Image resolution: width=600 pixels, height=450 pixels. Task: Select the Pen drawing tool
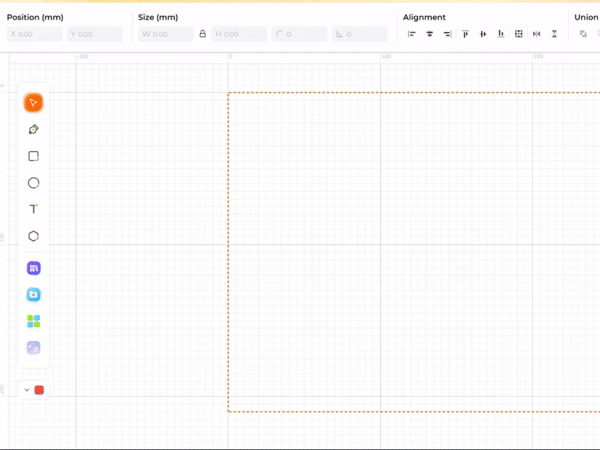[x=33, y=129]
